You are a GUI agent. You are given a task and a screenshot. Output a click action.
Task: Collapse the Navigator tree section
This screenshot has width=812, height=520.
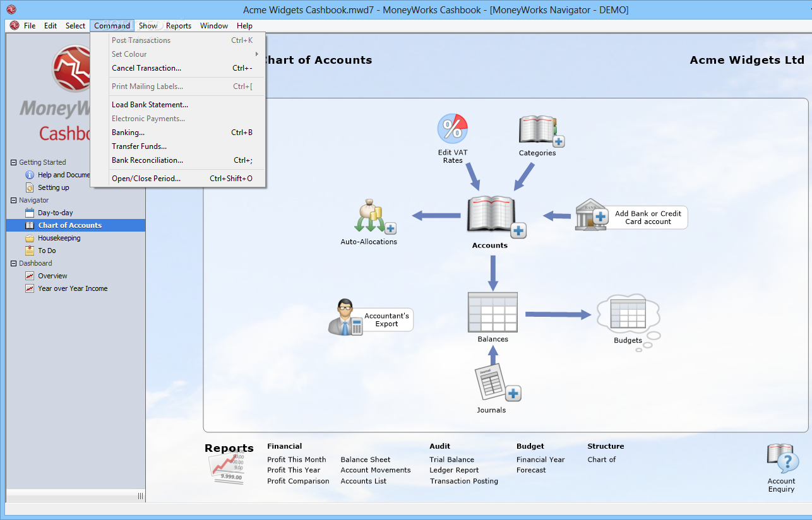(x=14, y=200)
